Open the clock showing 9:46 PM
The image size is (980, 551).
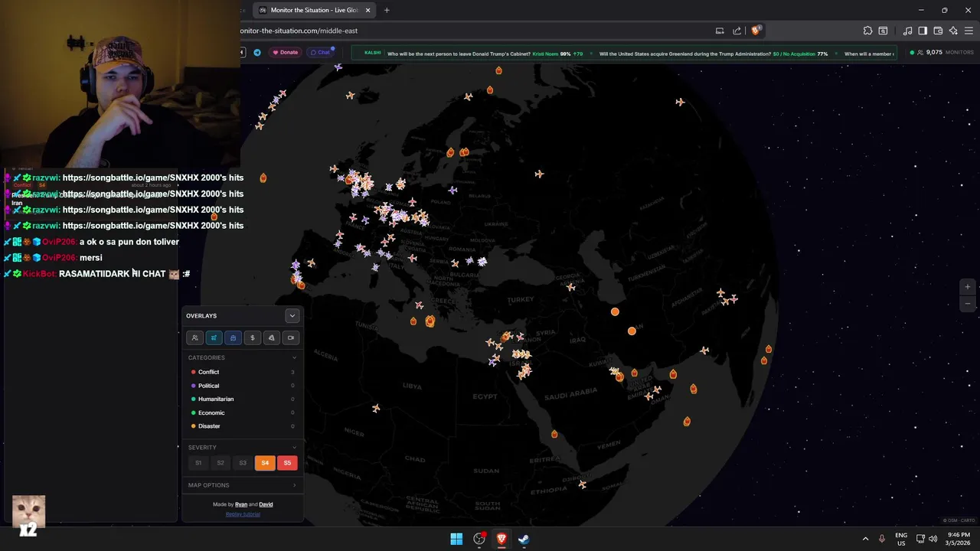point(959,539)
